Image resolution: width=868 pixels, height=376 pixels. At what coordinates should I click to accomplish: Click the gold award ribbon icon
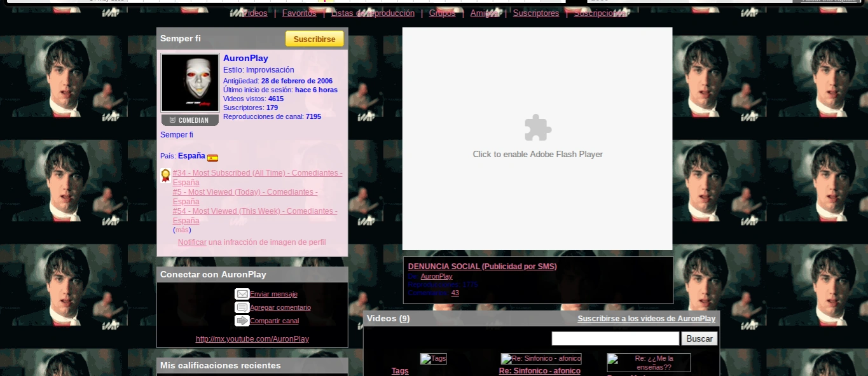click(x=165, y=176)
